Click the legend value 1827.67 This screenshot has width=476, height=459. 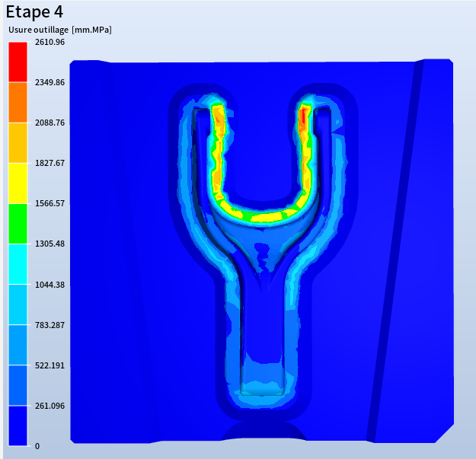(50, 163)
